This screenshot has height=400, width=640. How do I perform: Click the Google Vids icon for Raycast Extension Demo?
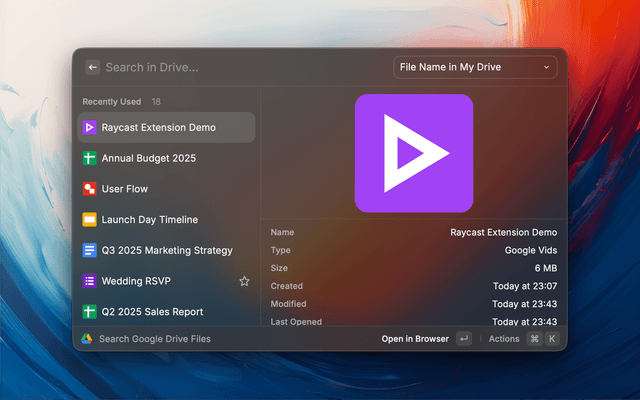[x=89, y=127]
